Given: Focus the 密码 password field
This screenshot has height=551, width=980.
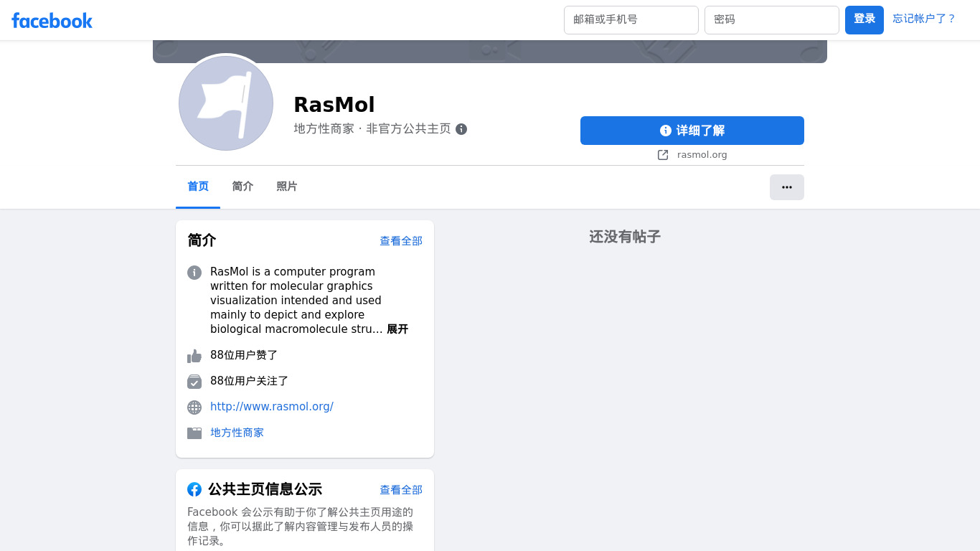Looking at the screenshot, I should click(772, 20).
